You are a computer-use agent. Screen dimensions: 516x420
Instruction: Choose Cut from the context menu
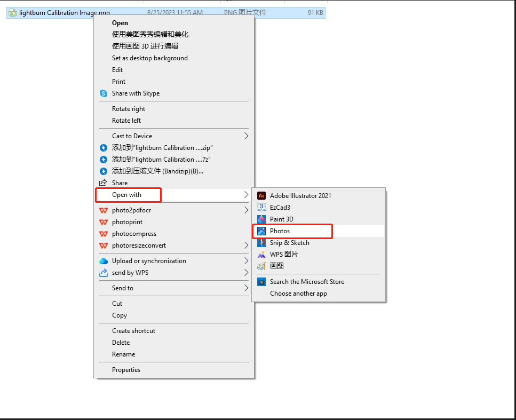(174, 304)
